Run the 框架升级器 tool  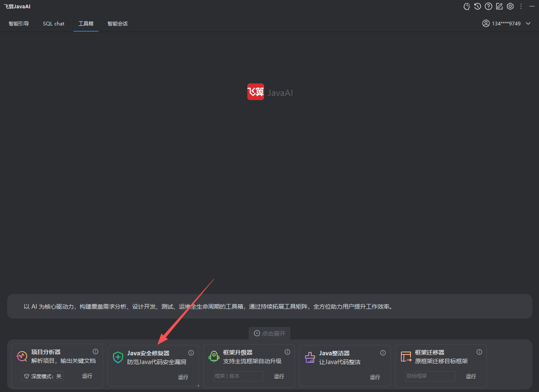tap(279, 376)
